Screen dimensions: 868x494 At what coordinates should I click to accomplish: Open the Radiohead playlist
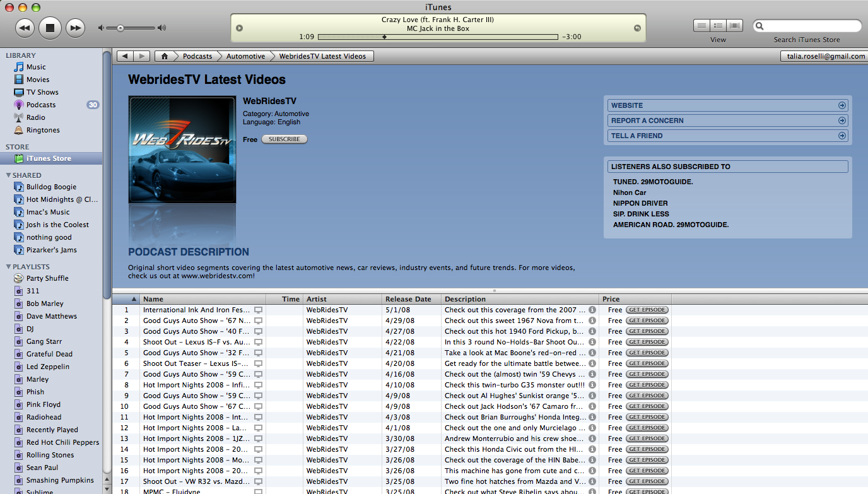click(44, 417)
